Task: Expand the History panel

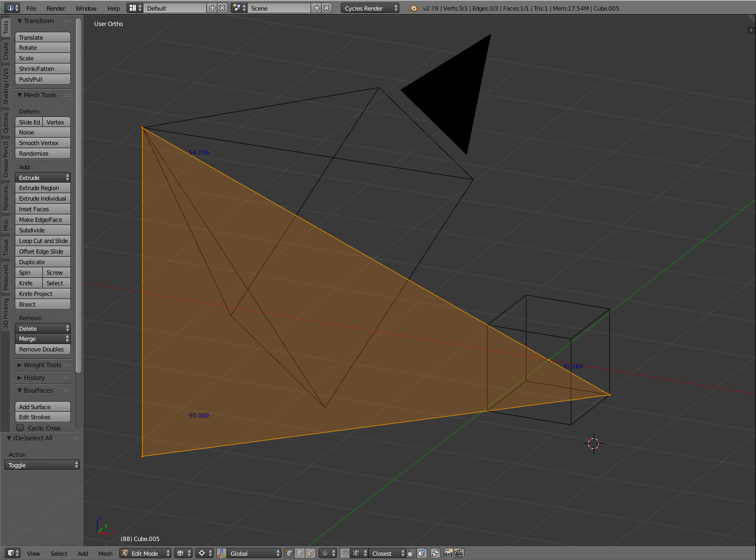Action: coord(20,378)
